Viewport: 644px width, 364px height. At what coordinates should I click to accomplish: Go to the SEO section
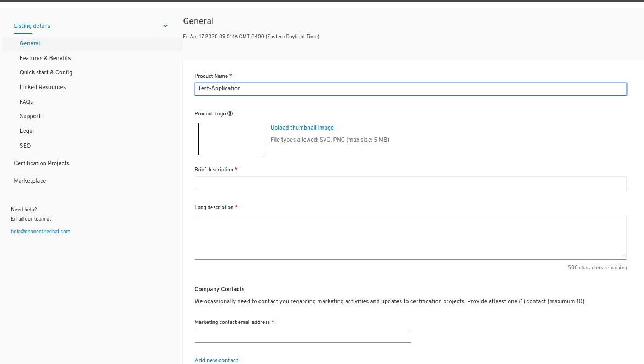click(25, 146)
